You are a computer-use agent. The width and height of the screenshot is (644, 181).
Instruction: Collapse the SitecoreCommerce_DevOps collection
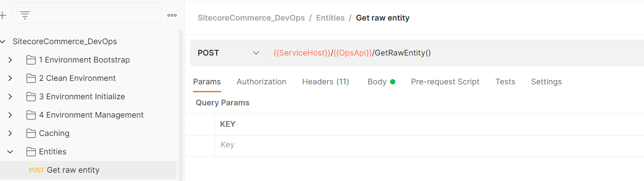(3, 42)
